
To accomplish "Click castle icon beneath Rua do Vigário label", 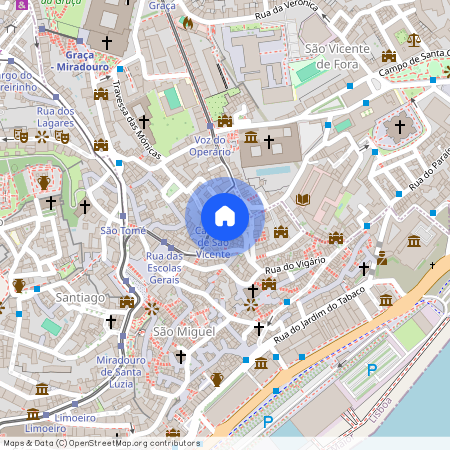I will [269, 284].
